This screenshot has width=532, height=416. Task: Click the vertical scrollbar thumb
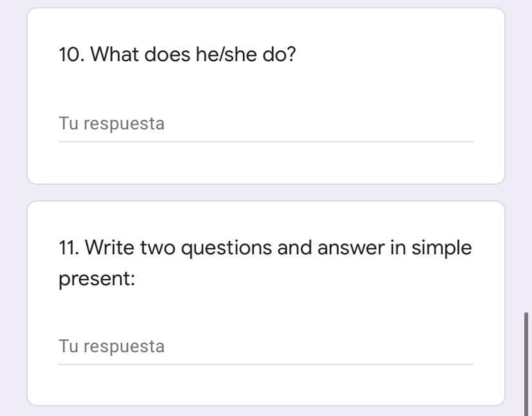point(527,363)
